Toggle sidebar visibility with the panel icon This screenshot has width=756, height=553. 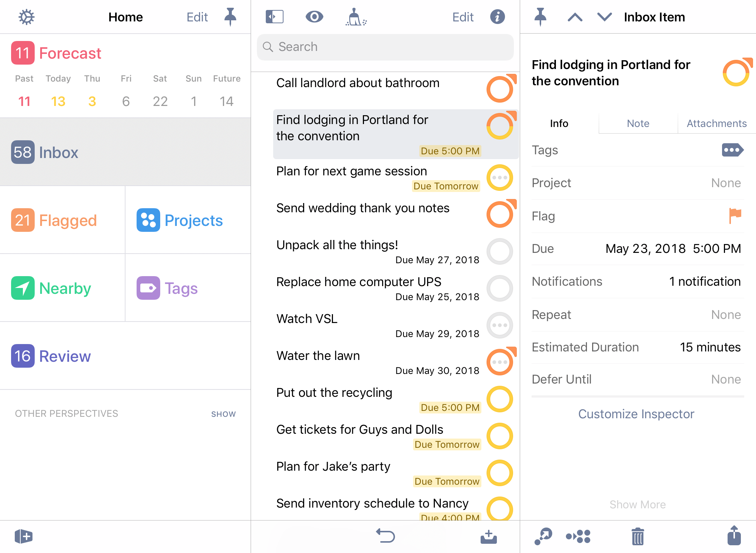click(x=275, y=17)
